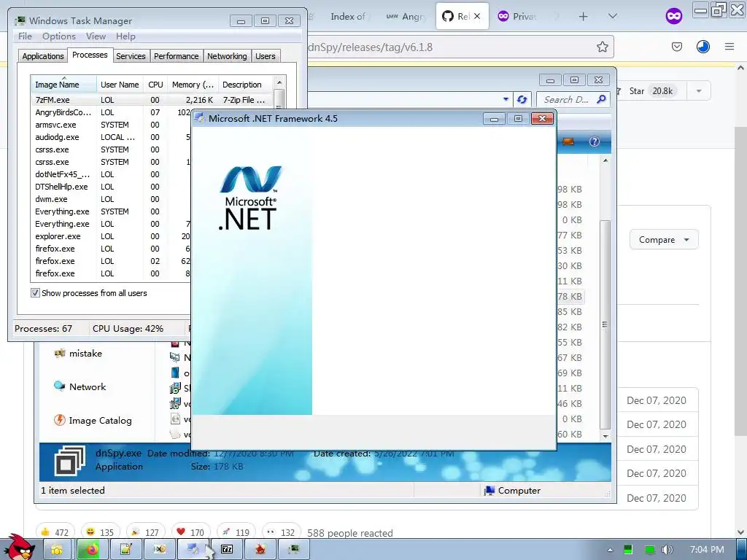Open Task Manager Help menu
This screenshot has width=747, height=560.
pos(125,36)
